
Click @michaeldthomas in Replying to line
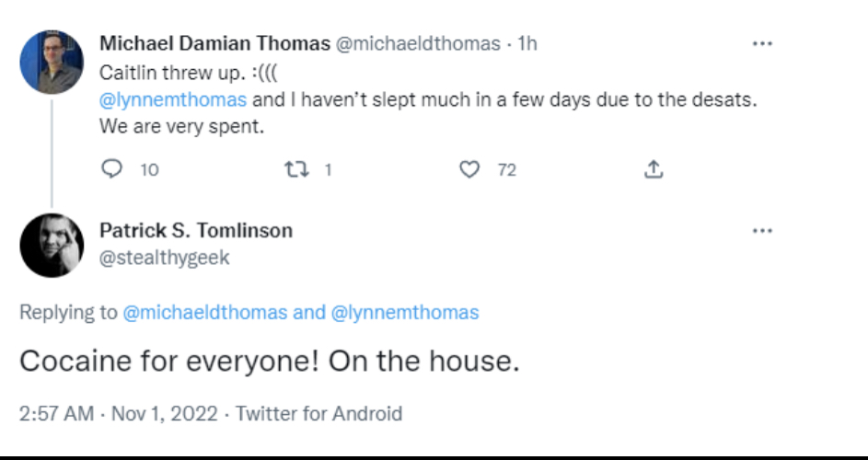[x=205, y=312]
